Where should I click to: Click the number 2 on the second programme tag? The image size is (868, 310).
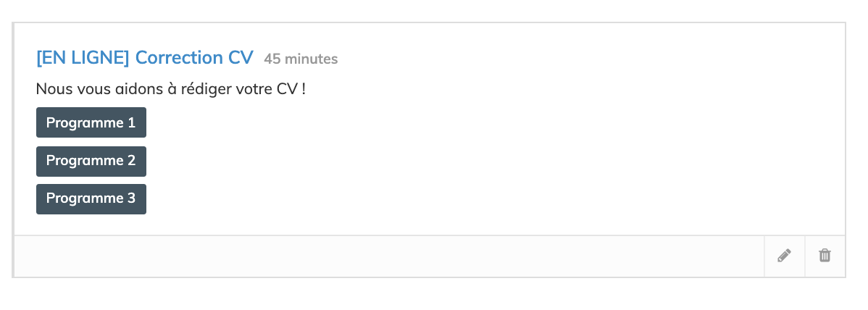pos(131,161)
